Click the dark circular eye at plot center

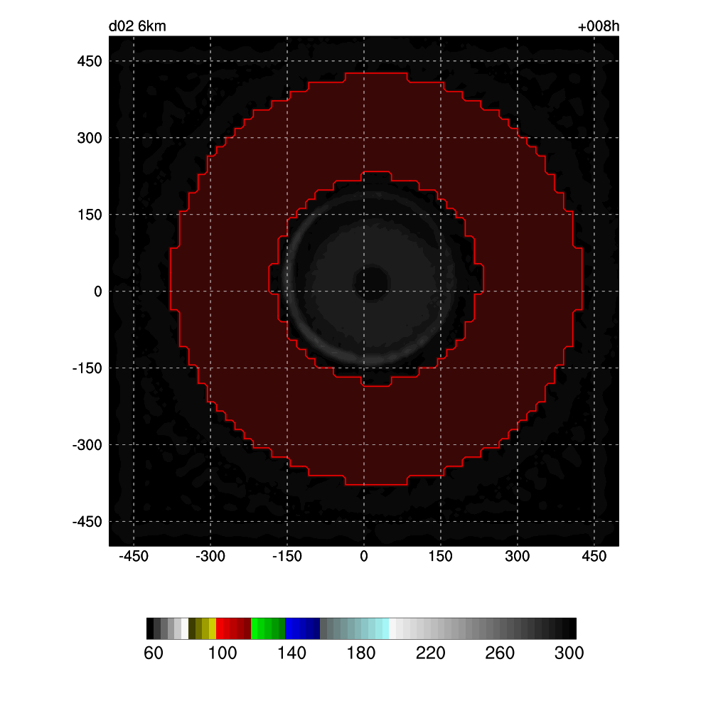371,282
